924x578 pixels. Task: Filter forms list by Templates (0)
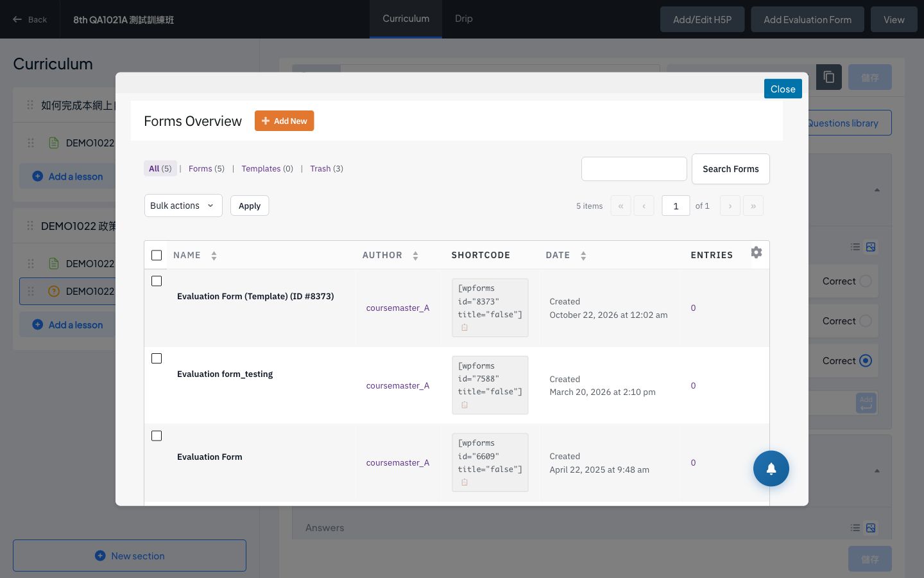[x=267, y=168]
